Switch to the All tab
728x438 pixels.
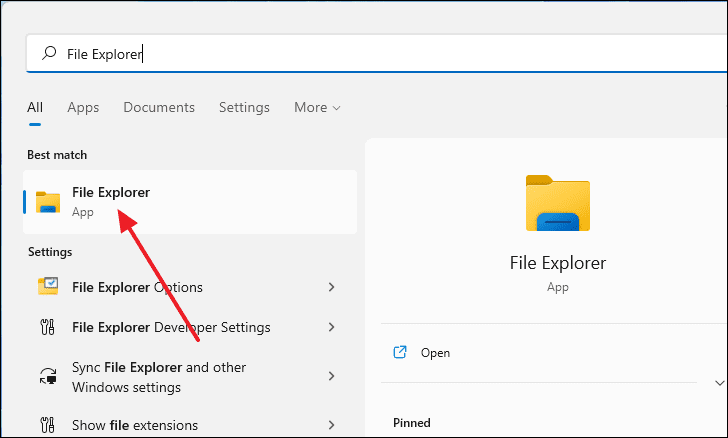coord(35,107)
